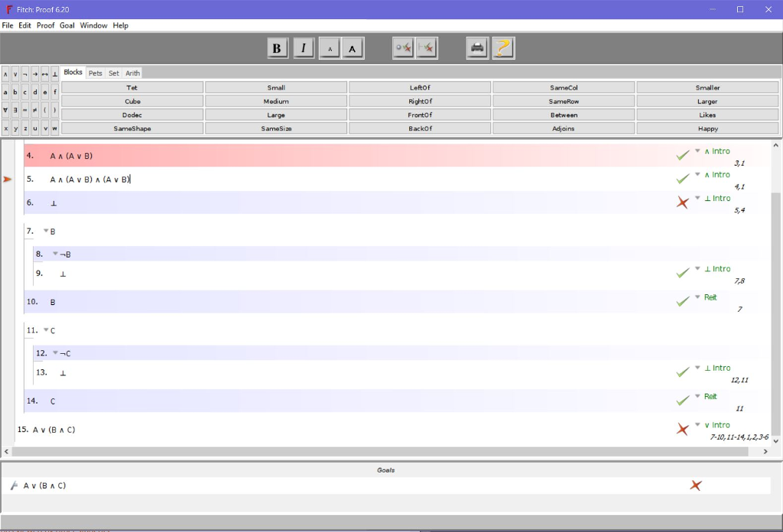783x532 pixels.
Task: Open the Goal menu
Action: point(67,25)
